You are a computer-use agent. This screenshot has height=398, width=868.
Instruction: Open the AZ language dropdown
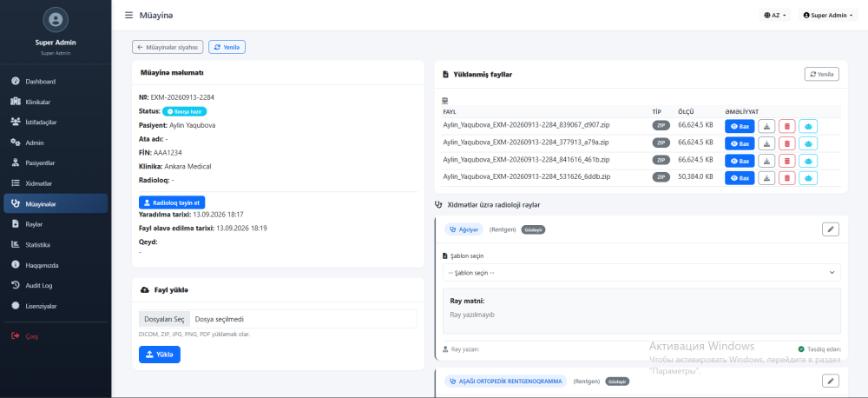pos(775,16)
